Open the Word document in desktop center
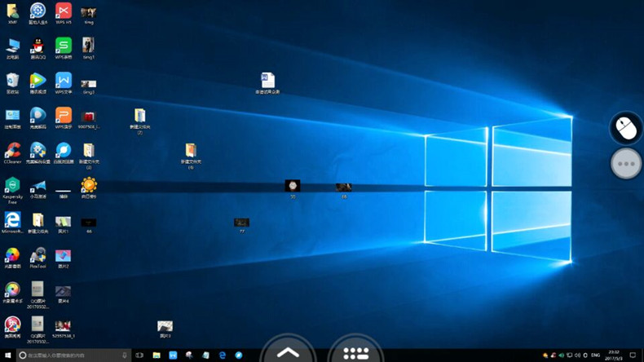The image size is (644, 362). [267, 80]
